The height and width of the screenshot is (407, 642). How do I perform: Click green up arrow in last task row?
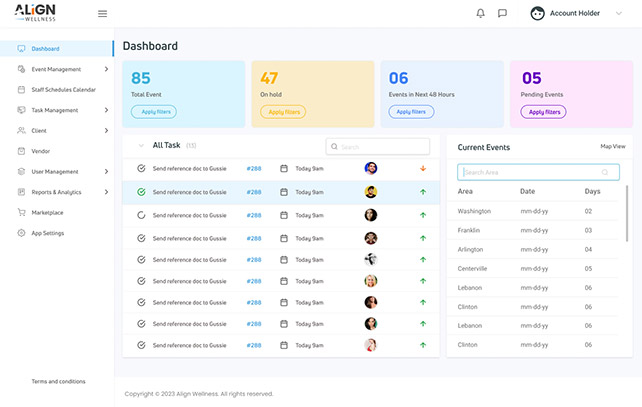pos(423,345)
